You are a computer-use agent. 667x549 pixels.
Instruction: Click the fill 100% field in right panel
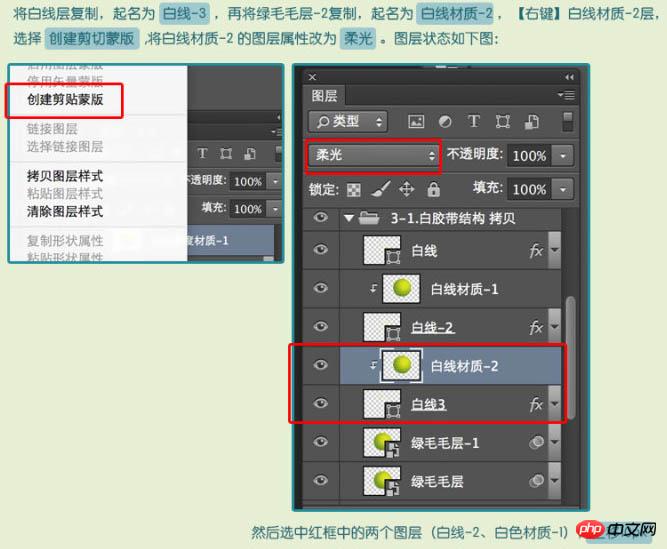point(530,189)
